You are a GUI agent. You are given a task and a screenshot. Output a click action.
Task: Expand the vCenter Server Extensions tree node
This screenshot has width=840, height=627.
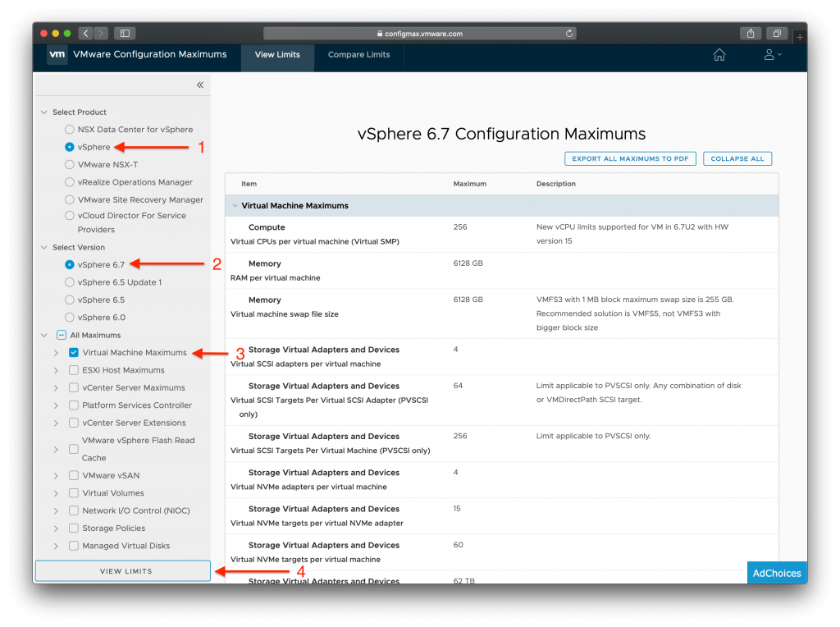pyautogui.click(x=56, y=423)
